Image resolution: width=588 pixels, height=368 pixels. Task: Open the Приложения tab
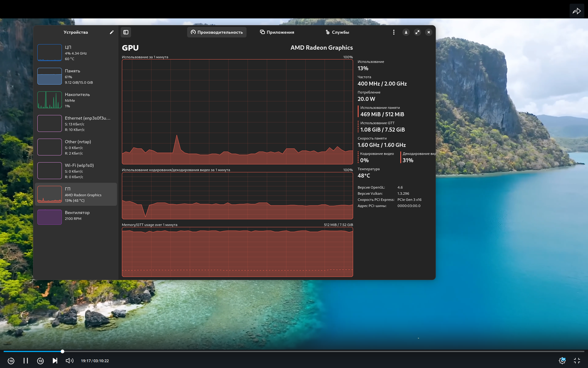(x=277, y=32)
